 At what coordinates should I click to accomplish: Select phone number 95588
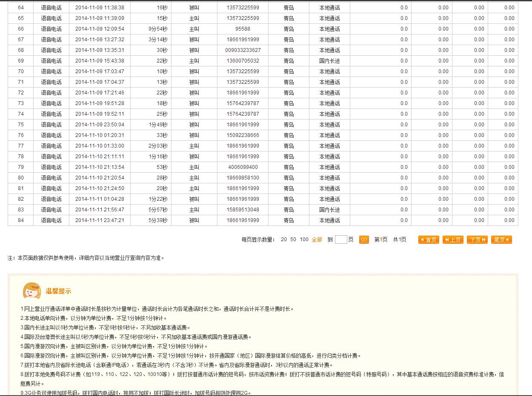[x=243, y=29]
